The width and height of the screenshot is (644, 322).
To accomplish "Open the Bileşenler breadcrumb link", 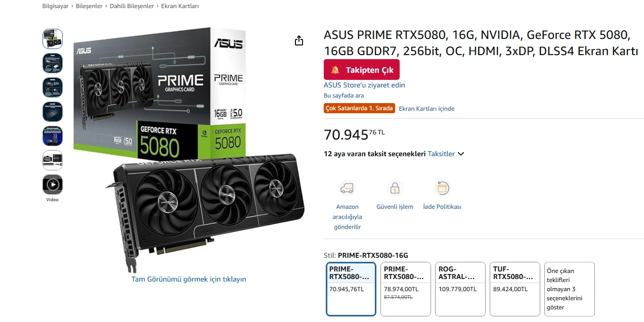I will point(89,6).
